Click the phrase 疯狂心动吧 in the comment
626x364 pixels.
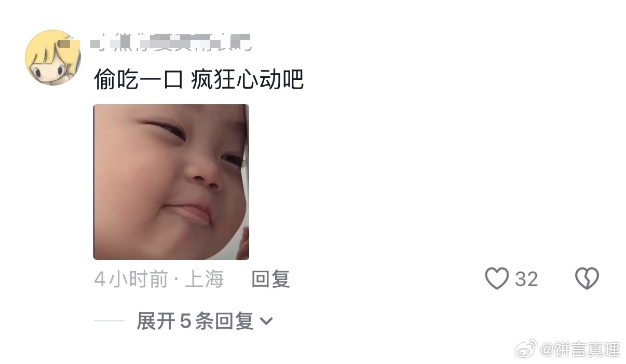[247, 79]
